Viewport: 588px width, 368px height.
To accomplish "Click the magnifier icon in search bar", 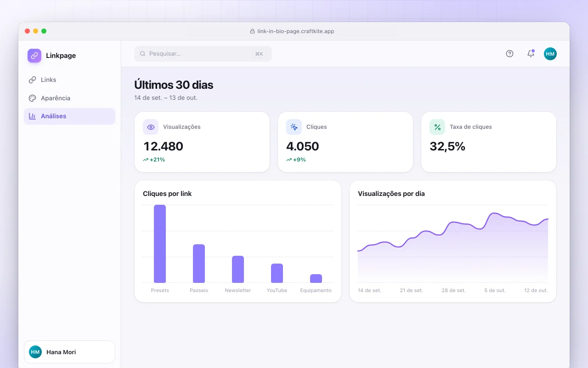I will 143,54.
